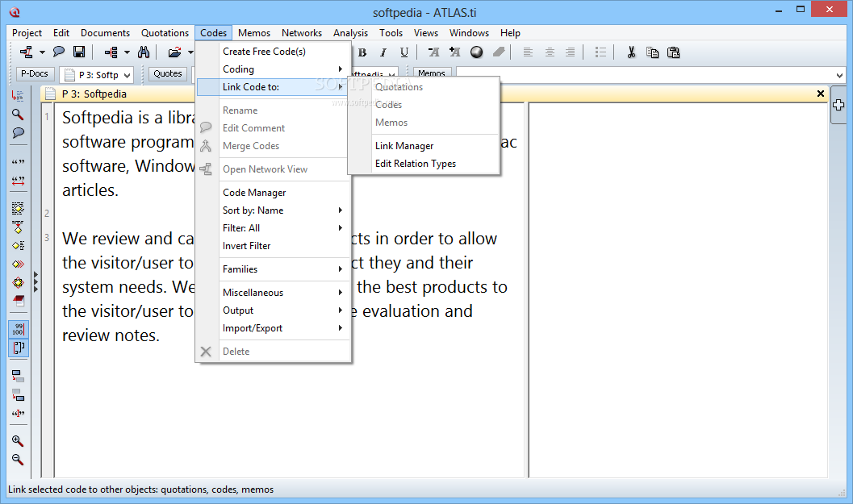Click the open folder toolbar icon
853x504 pixels.
[x=174, y=52]
